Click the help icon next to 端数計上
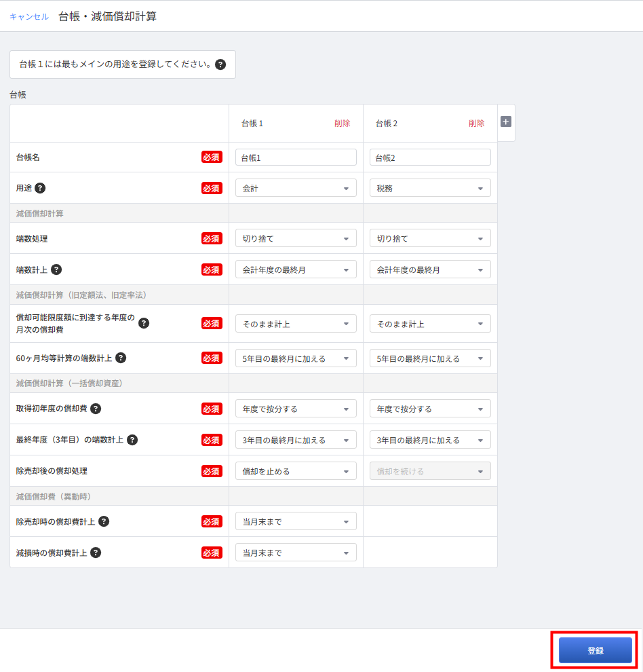This screenshot has height=672, width=643. point(56,269)
